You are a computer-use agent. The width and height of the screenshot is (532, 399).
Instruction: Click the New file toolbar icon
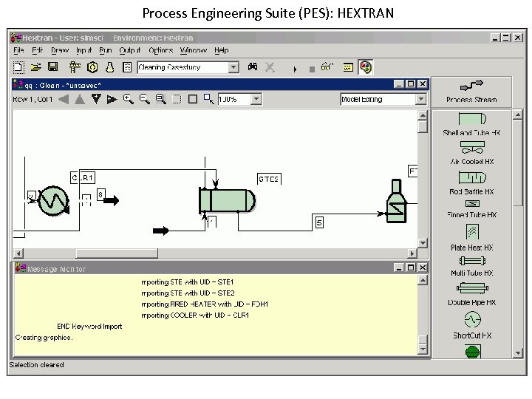tap(18, 67)
